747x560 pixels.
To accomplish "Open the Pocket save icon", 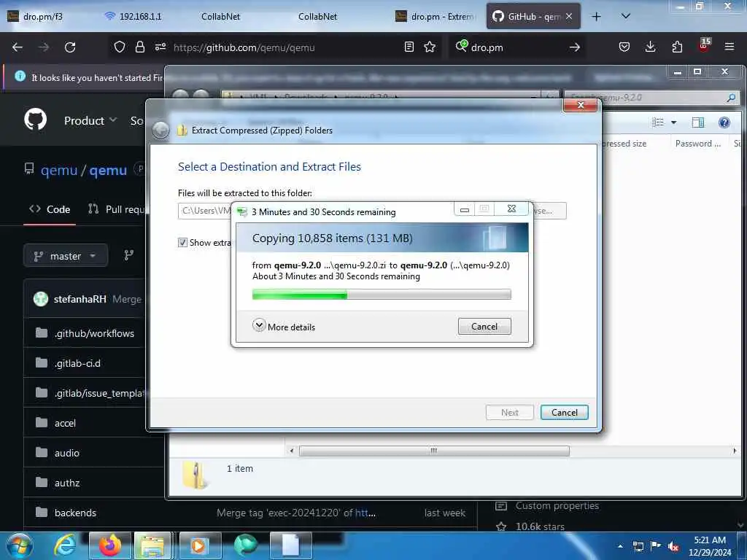I will pyautogui.click(x=624, y=47).
